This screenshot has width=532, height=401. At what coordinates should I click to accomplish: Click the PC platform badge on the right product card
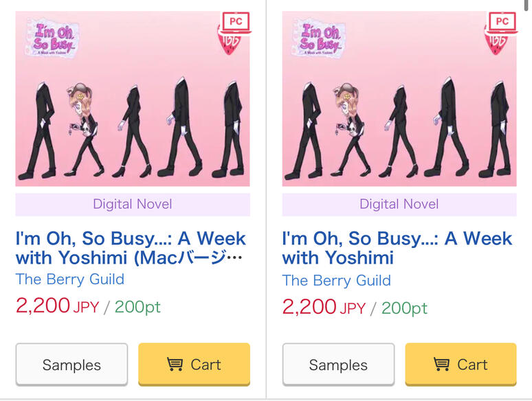tap(502, 22)
